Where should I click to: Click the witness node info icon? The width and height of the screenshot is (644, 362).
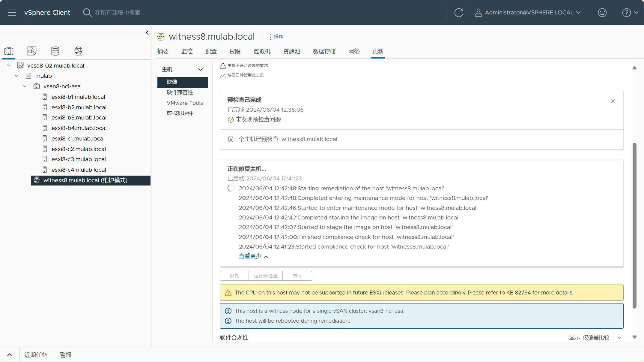point(228,311)
